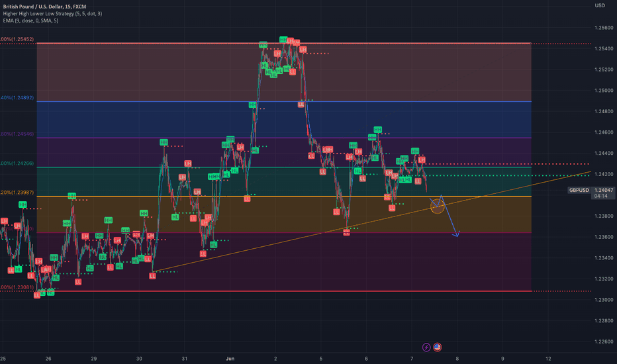Click date 8 on the time axis

[x=457, y=359]
